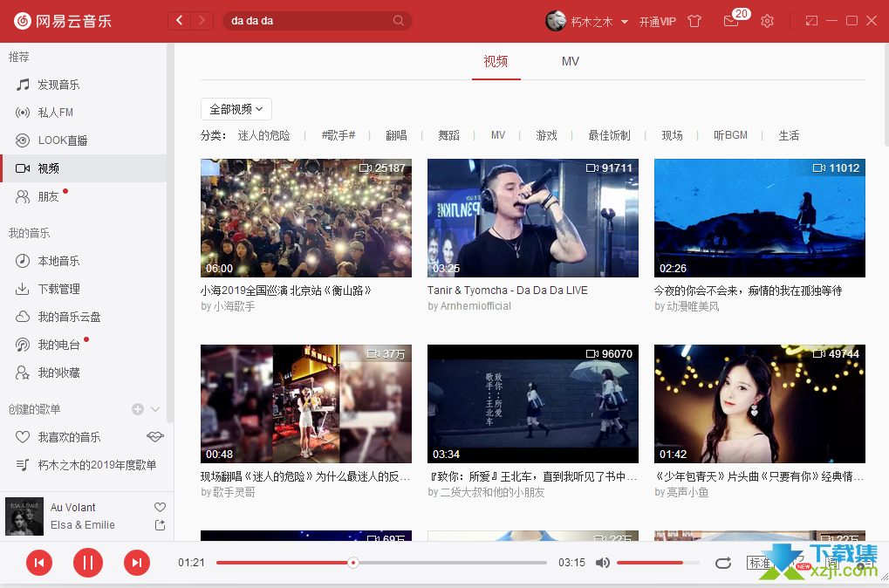This screenshot has height=588, width=889.
Task: Play the 今夜的你会不会来 video thumbnail
Action: (760, 218)
